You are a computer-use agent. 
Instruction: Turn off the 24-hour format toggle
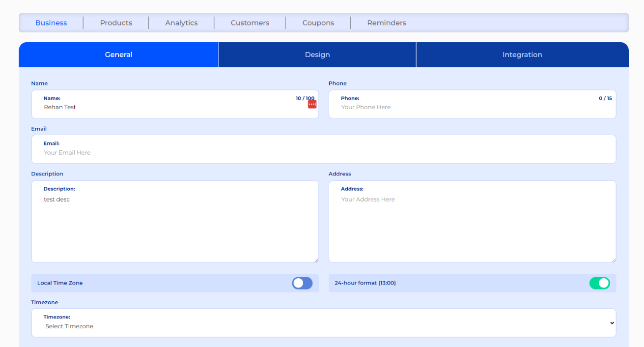coord(599,283)
